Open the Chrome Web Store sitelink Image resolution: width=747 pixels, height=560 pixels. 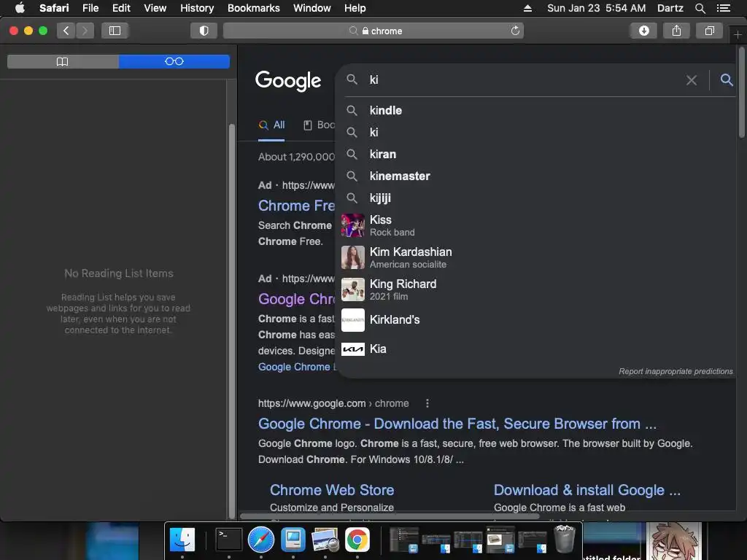[x=332, y=490]
